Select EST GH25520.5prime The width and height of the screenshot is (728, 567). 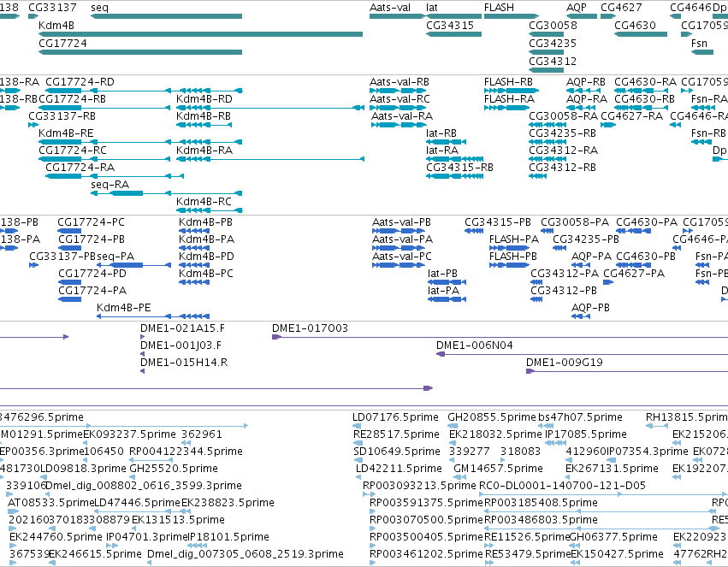pyautogui.click(x=174, y=470)
